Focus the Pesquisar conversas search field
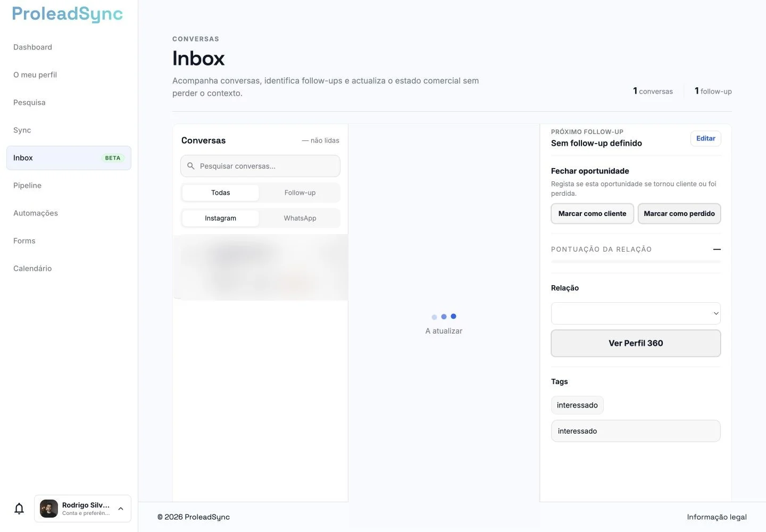 coord(260,166)
